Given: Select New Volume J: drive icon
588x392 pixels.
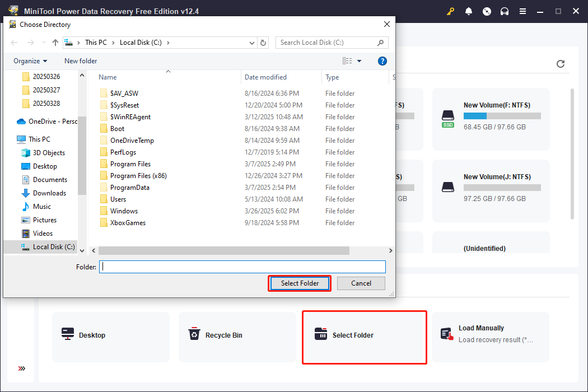Looking at the screenshot, I should pos(448,187).
